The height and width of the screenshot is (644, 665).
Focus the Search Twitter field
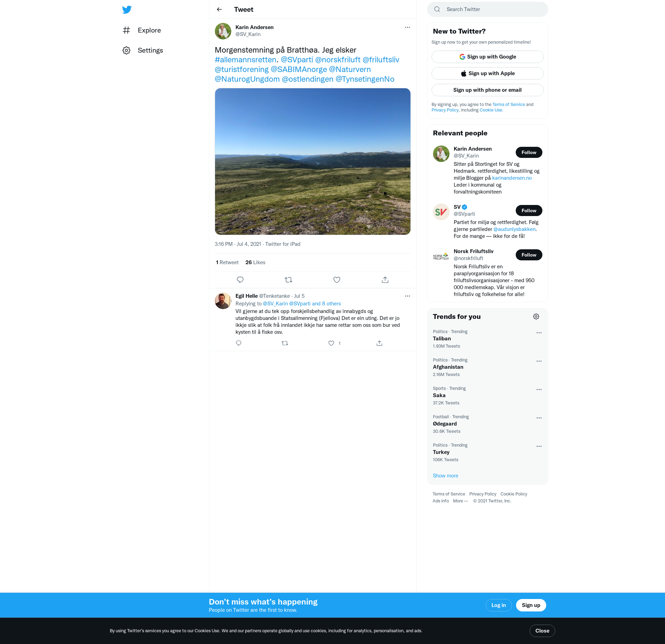pos(488,9)
